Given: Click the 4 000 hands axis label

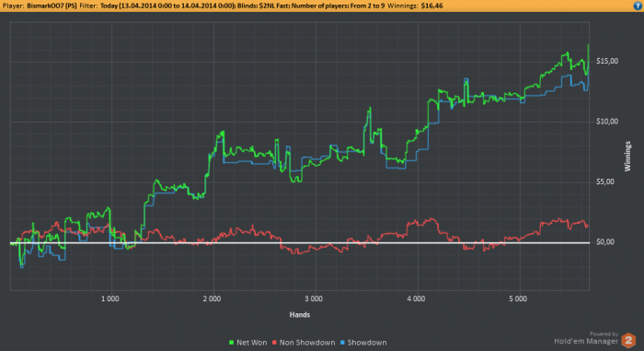Looking at the screenshot, I should (416, 298).
